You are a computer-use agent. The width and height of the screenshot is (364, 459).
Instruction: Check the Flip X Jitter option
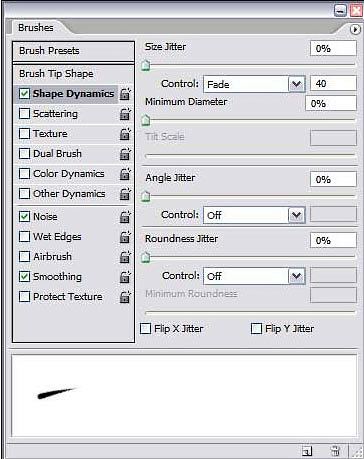coord(146,329)
